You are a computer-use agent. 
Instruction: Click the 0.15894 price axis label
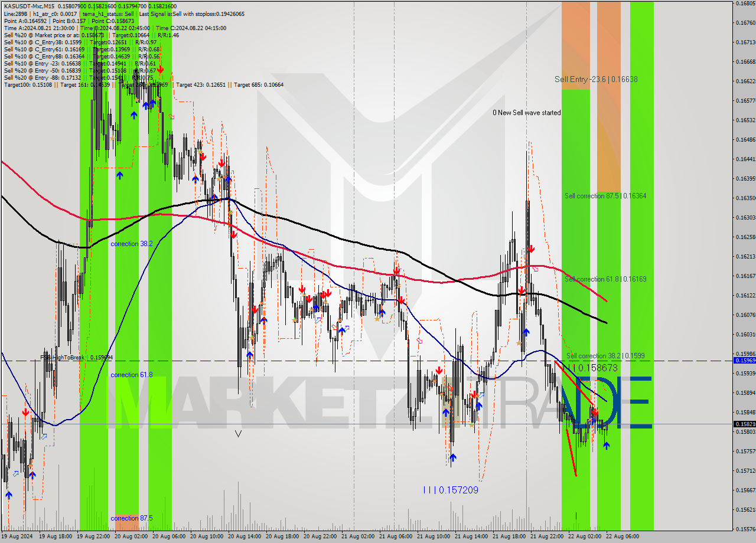click(745, 392)
